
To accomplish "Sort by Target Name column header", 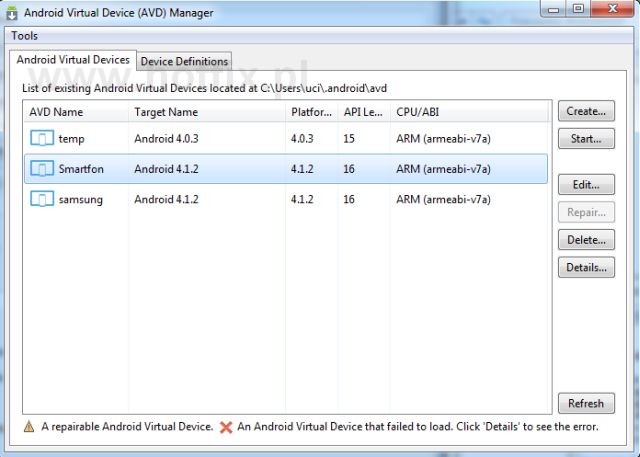I will coord(207,112).
